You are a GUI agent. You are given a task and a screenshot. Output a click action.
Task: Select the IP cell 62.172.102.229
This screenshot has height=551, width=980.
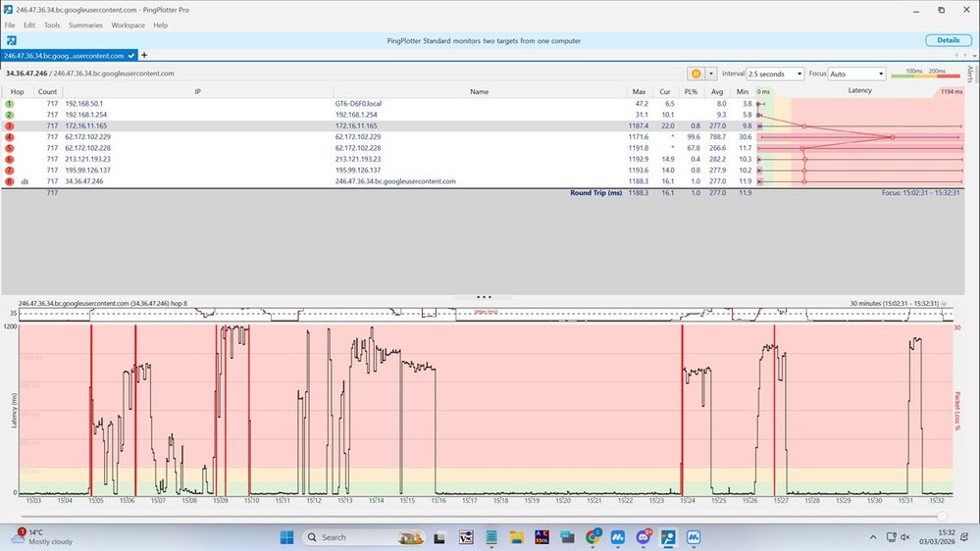(87, 137)
